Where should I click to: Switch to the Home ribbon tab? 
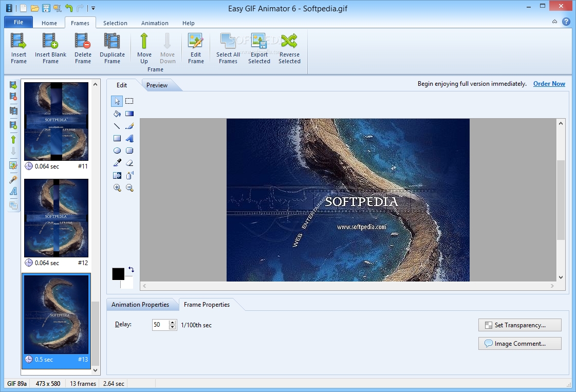click(49, 23)
